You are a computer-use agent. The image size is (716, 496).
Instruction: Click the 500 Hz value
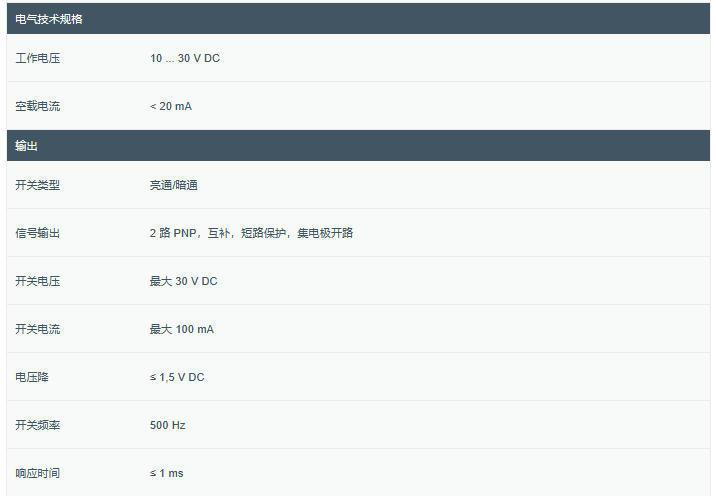coord(168,425)
